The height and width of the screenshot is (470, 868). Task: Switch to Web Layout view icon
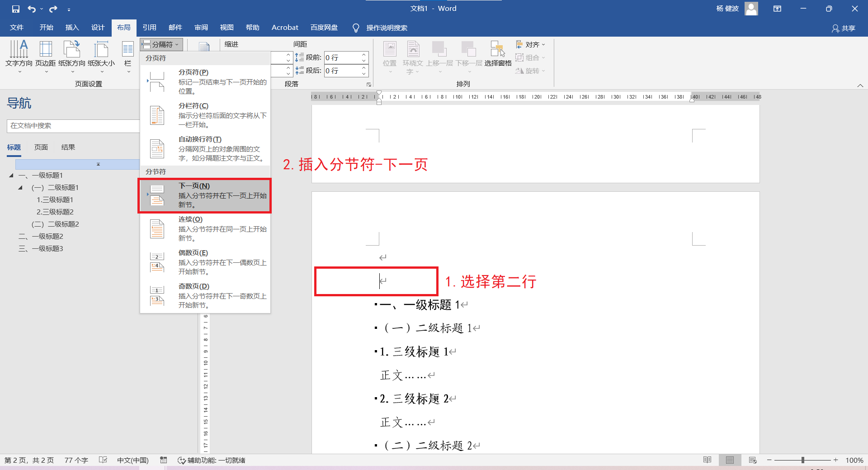click(753, 460)
